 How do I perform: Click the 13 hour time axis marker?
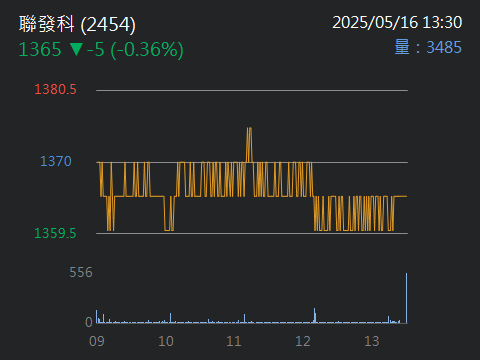tap(371, 341)
